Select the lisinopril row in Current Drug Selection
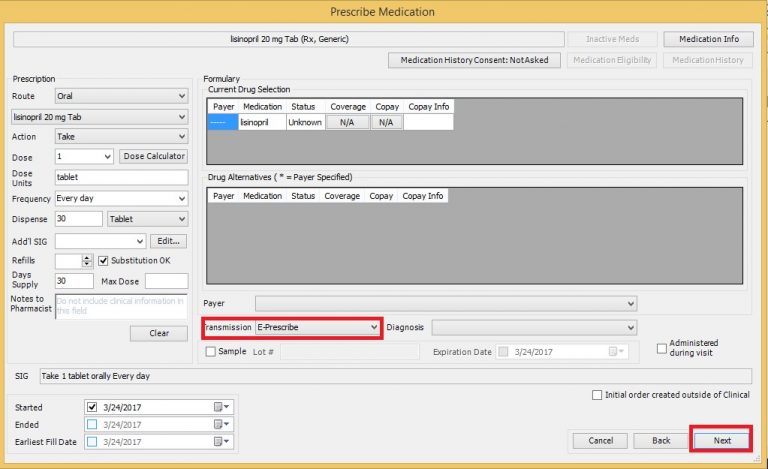Screen dimensions: 768x469 tap(262, 122)
